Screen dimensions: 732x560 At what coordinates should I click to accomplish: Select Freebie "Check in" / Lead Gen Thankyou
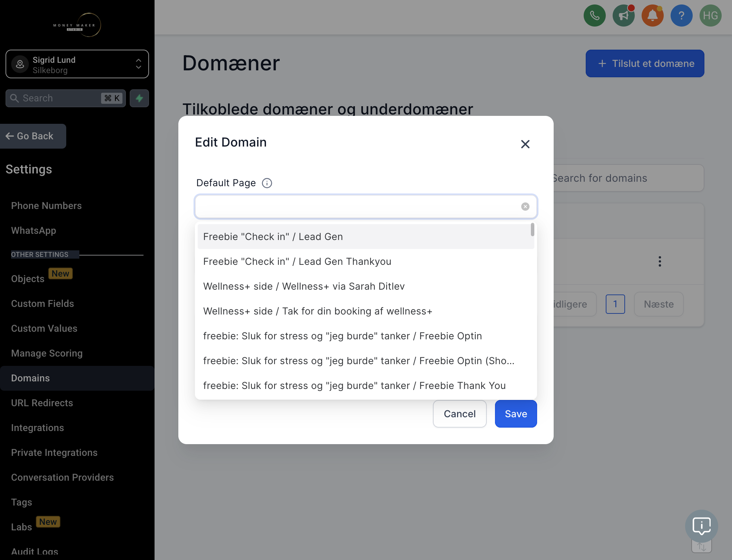pos(366,261)
